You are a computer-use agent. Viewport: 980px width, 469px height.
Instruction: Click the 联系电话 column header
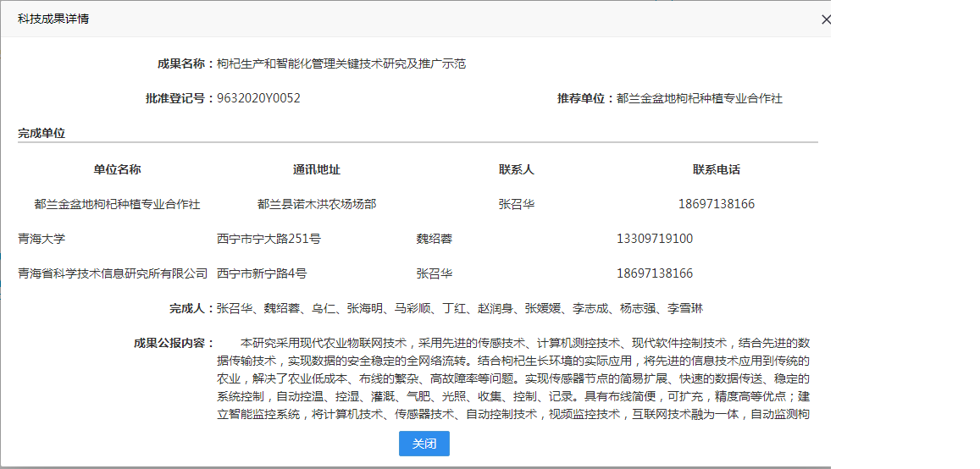click(x=716, y=169)
